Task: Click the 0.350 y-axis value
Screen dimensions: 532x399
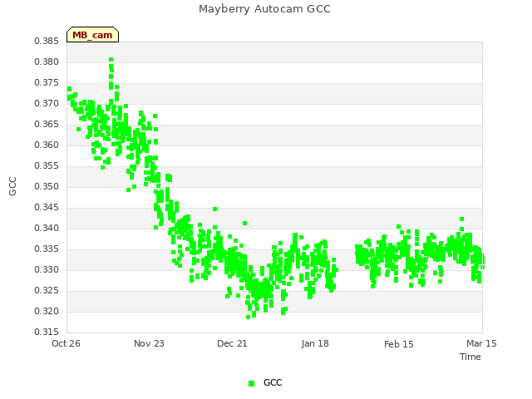Action: (47, 186)
